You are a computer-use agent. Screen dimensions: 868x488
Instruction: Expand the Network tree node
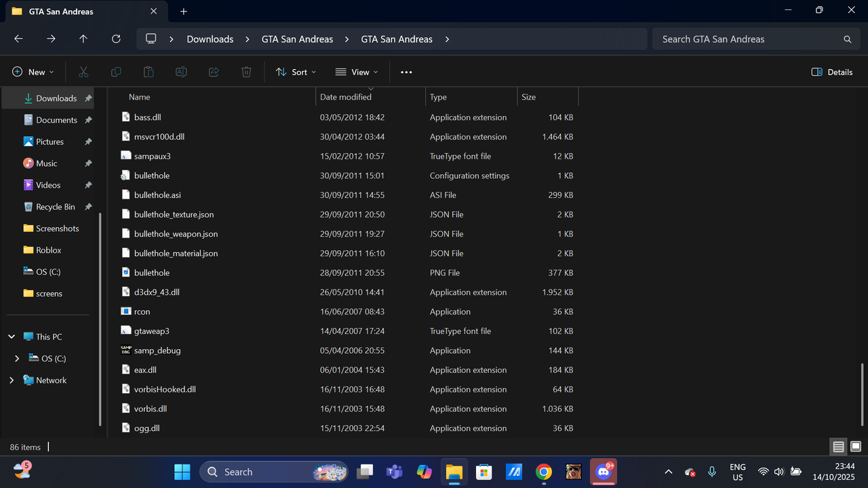tap(12, 380)
